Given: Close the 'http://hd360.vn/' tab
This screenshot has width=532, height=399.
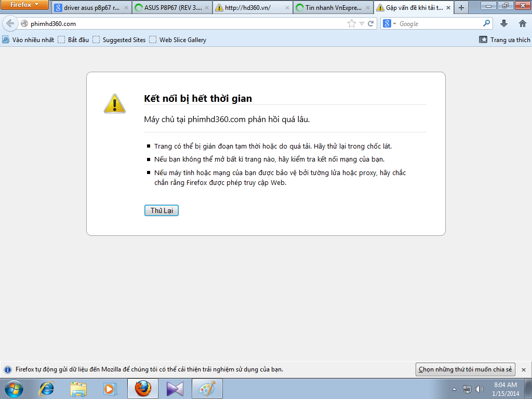Looking at the screenshot, I should click(x=287, y=7).
